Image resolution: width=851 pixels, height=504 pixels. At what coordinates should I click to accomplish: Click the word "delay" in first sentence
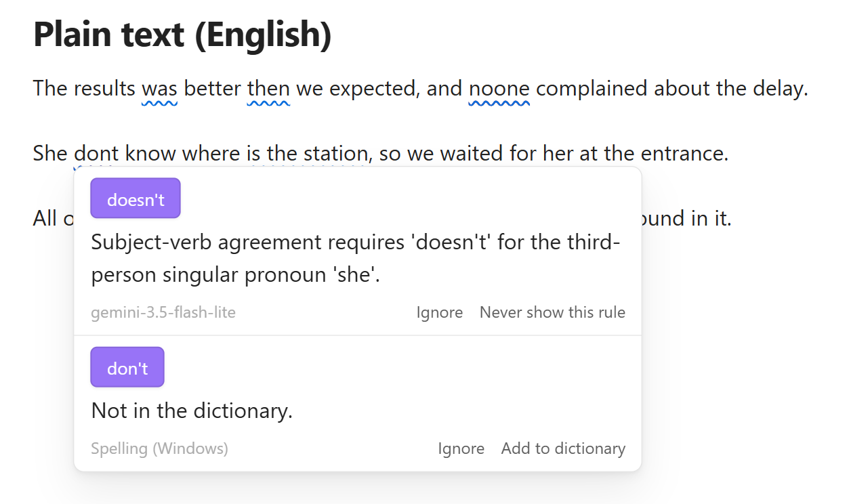coord(778,89)
